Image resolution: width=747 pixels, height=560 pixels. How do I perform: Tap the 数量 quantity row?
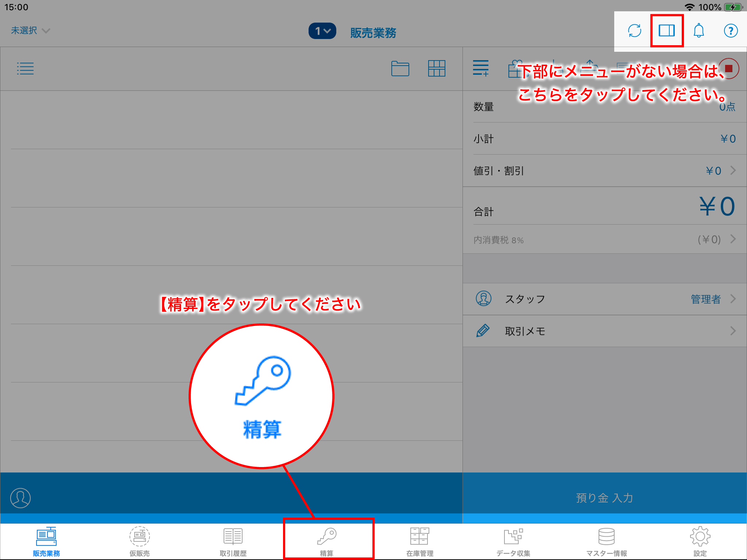[x=605, y=106]
